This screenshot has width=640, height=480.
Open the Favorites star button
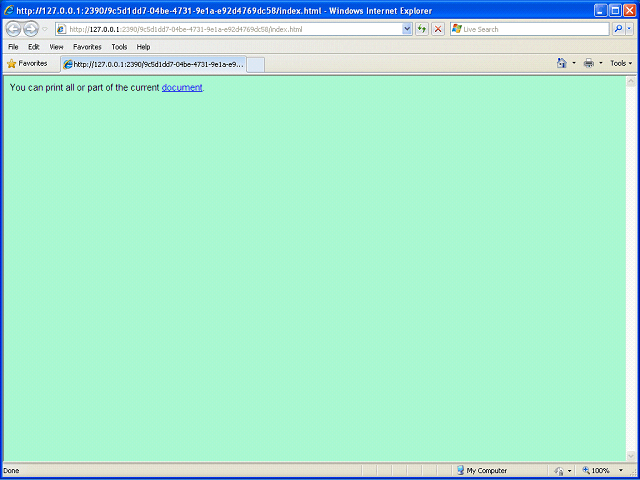point(27,64)
